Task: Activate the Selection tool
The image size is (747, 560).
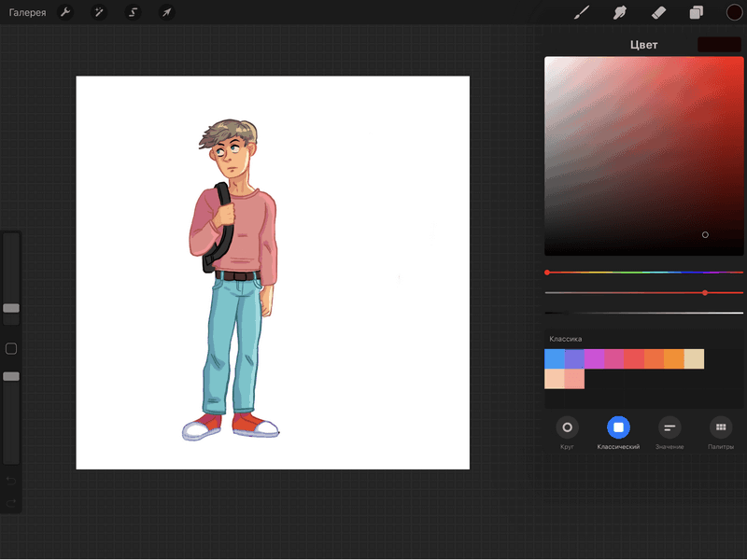Action: [132, 13]
